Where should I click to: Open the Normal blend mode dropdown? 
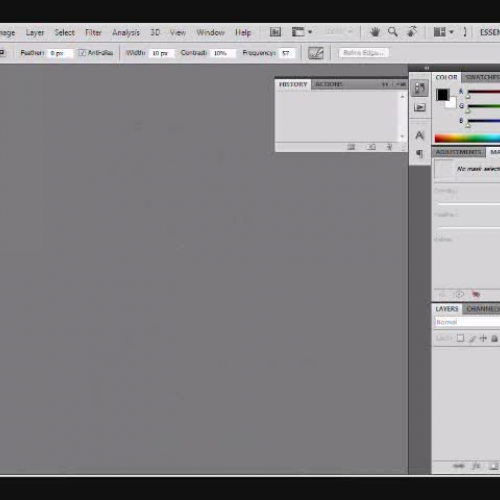click(467, 322)
